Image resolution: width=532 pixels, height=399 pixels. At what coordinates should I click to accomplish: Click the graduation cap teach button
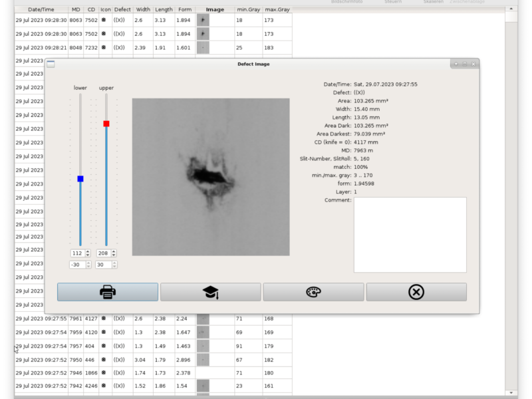pos(210,292)
